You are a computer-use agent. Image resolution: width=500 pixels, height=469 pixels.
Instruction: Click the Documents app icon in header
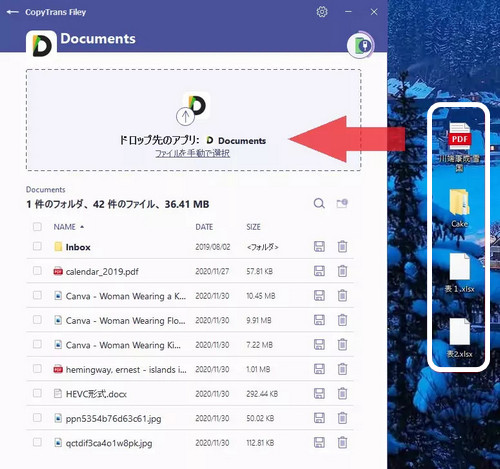41,45
